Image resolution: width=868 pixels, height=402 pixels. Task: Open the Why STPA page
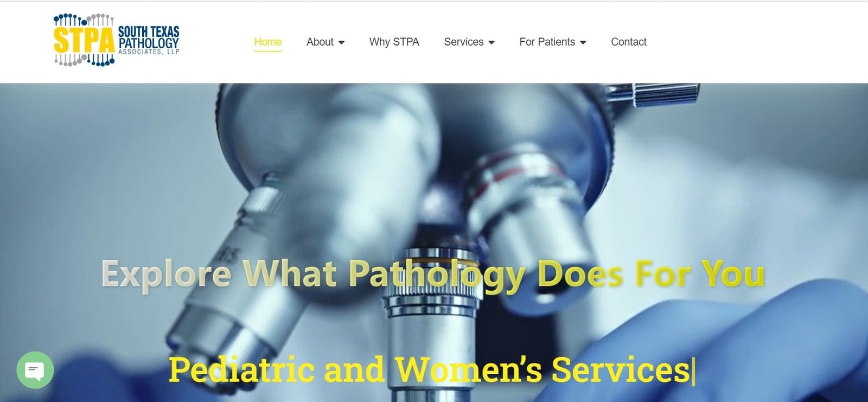[x=394, y=42]
